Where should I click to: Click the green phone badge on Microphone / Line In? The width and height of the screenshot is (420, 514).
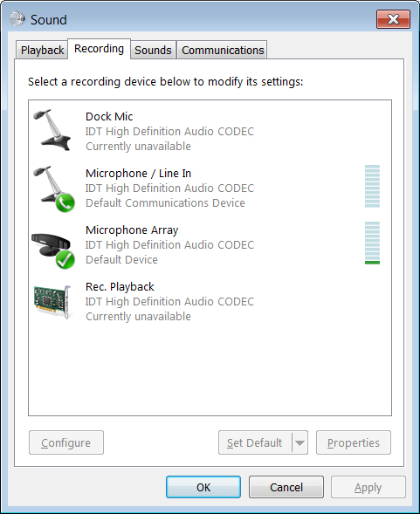click(x=65, y=202)
